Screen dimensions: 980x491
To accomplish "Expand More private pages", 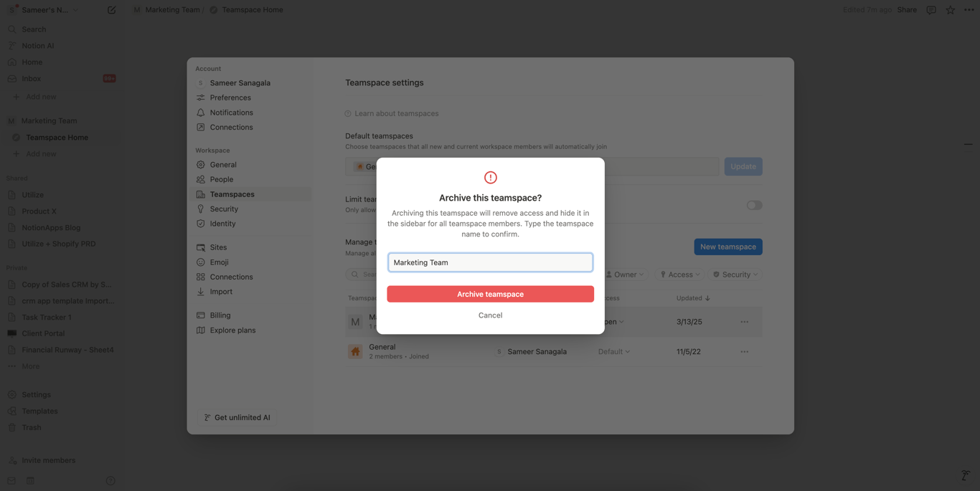I will click(x=61, y=366).
